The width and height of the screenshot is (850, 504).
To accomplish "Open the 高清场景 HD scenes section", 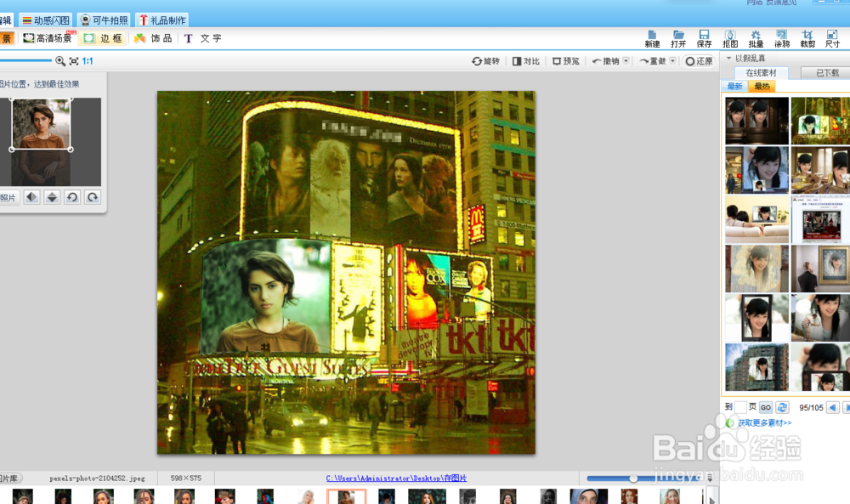I will [x=48, y=38].
